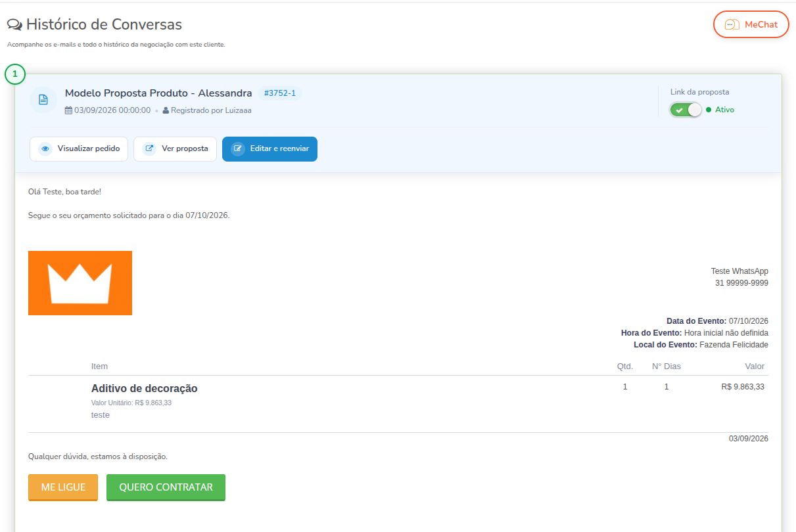Open Visualizar pedido
The height and width of the screenshot is (532, 796).
(x=79, y=149)
